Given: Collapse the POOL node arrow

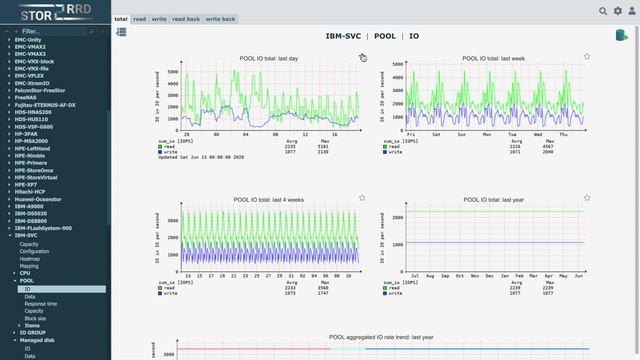Looking at the screenshot, I should 14,281.
